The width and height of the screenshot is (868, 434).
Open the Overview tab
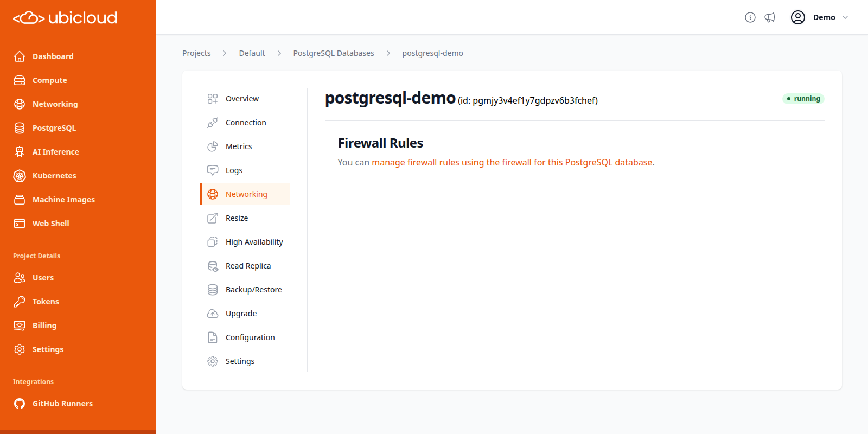point(245,99)
